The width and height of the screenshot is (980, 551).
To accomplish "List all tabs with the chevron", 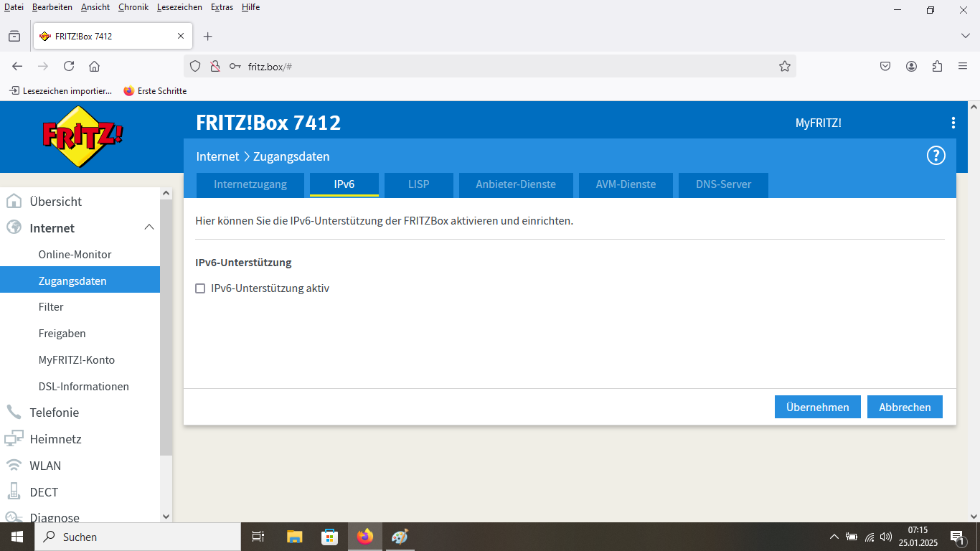I will click(x=965, y=36).
